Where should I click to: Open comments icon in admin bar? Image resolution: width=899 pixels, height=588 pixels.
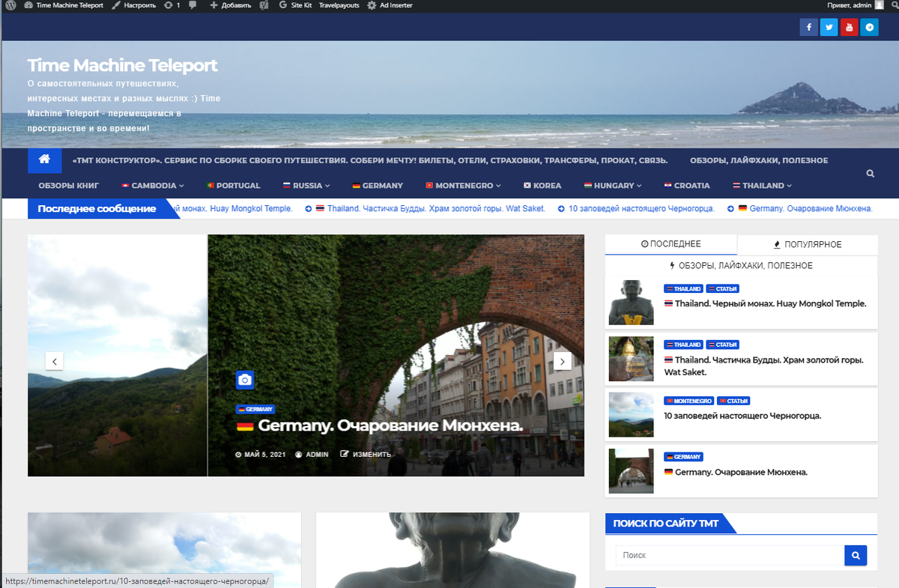(x=193, y=5)
